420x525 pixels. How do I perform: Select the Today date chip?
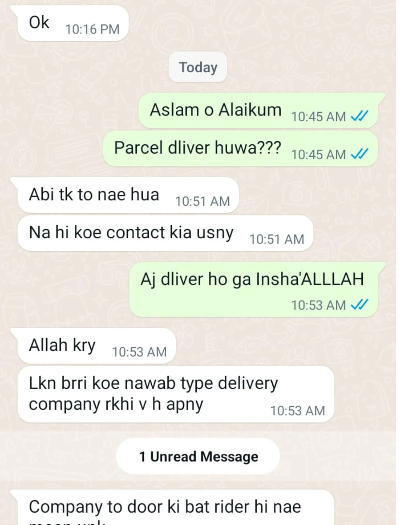(198, 67)
